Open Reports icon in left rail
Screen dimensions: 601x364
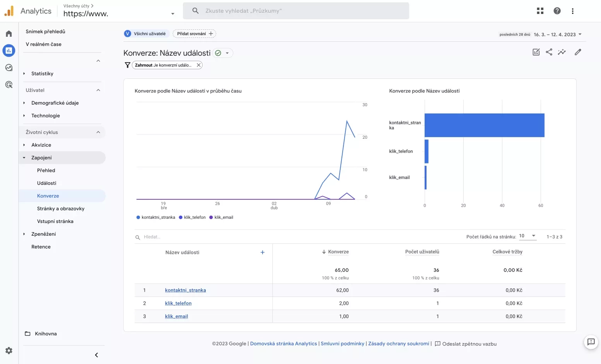pos(9,50)
